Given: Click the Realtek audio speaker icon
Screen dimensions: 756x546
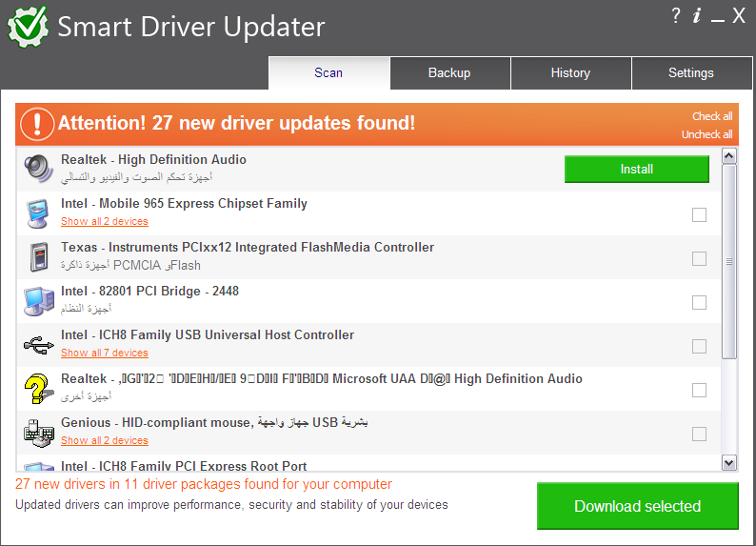Looking at the screenshot, I should [39, 169].
